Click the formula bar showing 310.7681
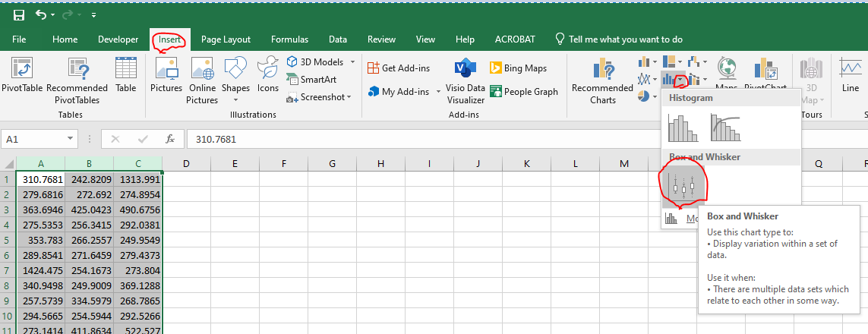This screenshot has width=868, height=334. click(x=528, y=140)
